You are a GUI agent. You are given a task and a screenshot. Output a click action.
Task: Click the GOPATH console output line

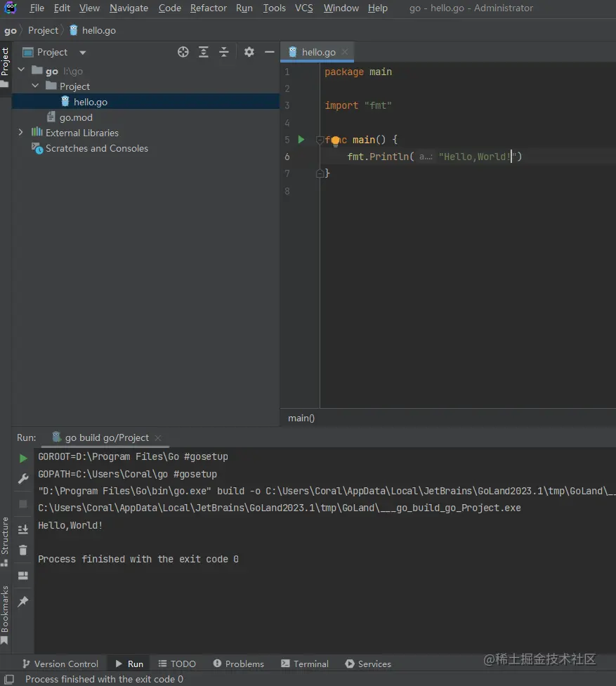click(127, 474)
